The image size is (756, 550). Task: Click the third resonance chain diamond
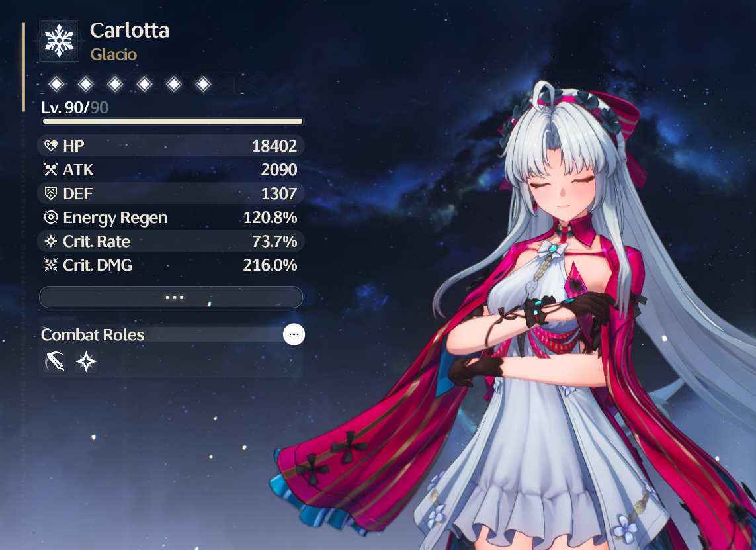(115, 85)
